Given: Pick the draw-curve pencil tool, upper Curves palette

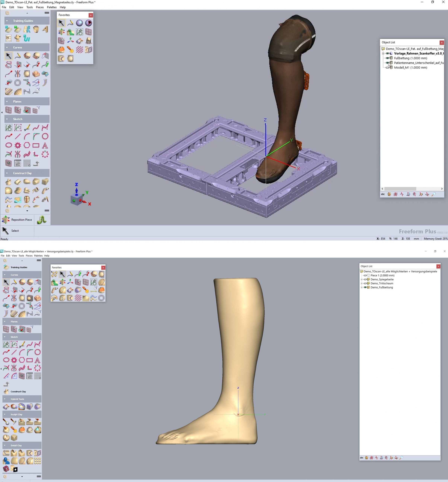Looking at the screenshot, I should 18,56.
